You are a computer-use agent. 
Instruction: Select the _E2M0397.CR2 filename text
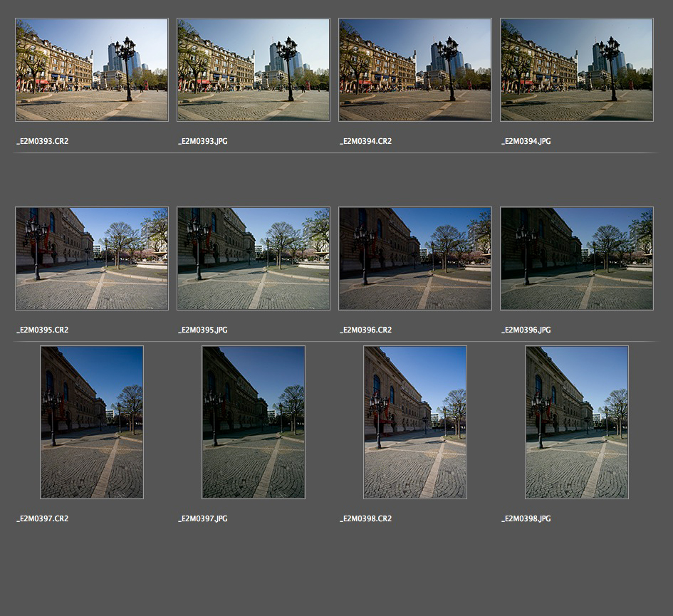pos(43,519)
